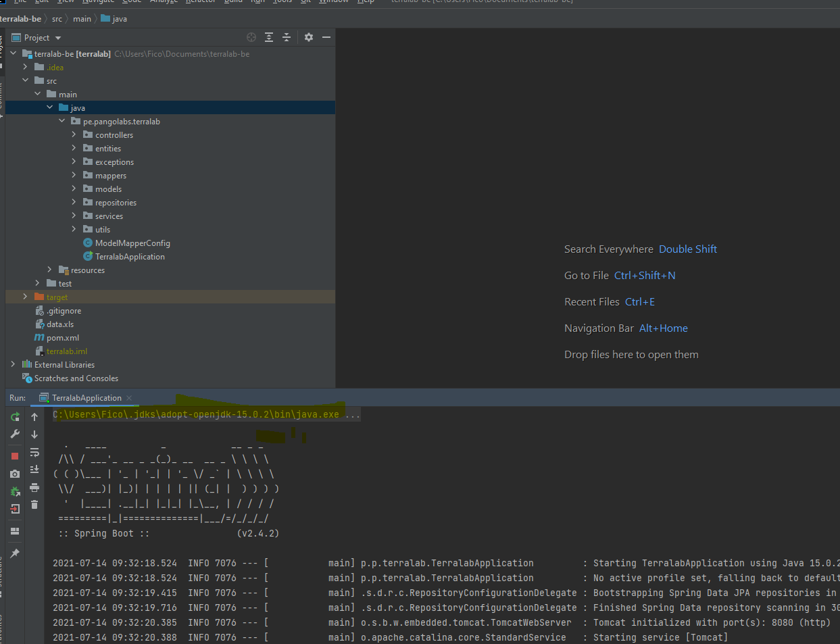Screen dimensions: 840x644
Task: Stop the running application with red square
Action: pos(15,456)
